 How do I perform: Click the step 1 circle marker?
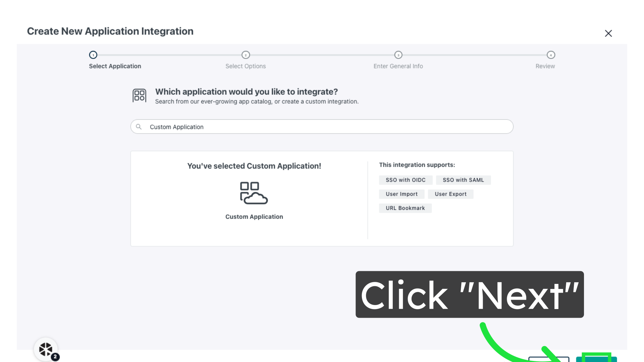93,55
